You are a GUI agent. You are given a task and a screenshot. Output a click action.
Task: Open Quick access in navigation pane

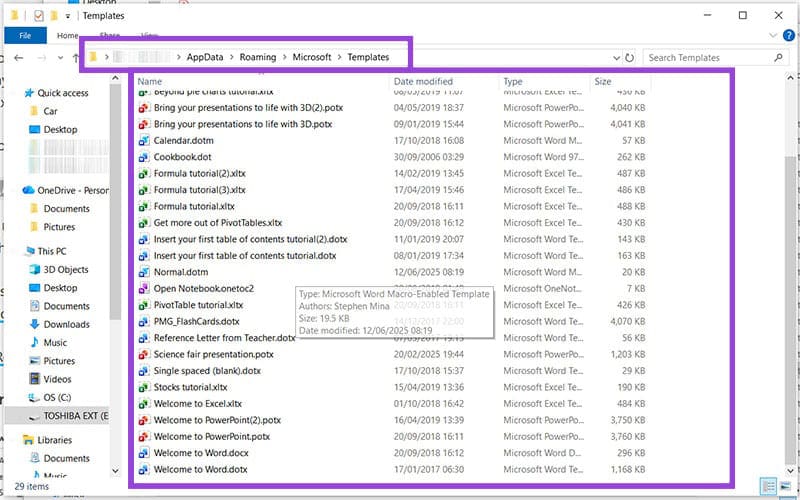[63, 93]
